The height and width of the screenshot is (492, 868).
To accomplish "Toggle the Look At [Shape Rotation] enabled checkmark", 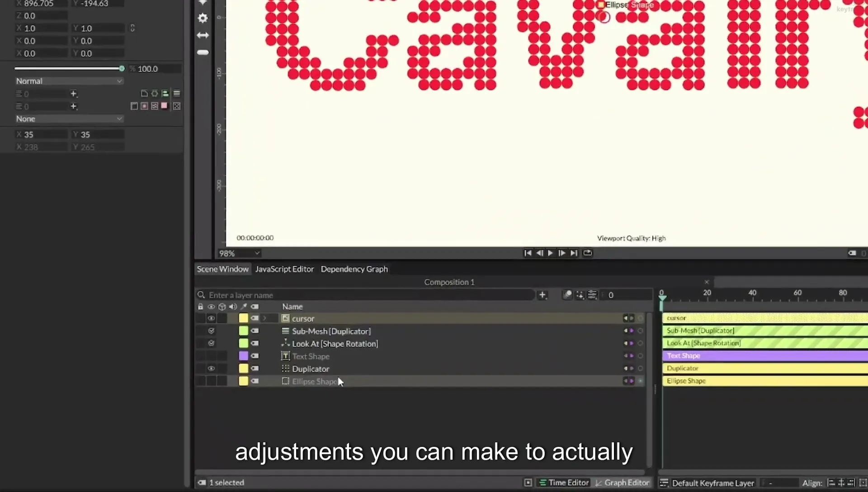I will [x=211, y=343].
